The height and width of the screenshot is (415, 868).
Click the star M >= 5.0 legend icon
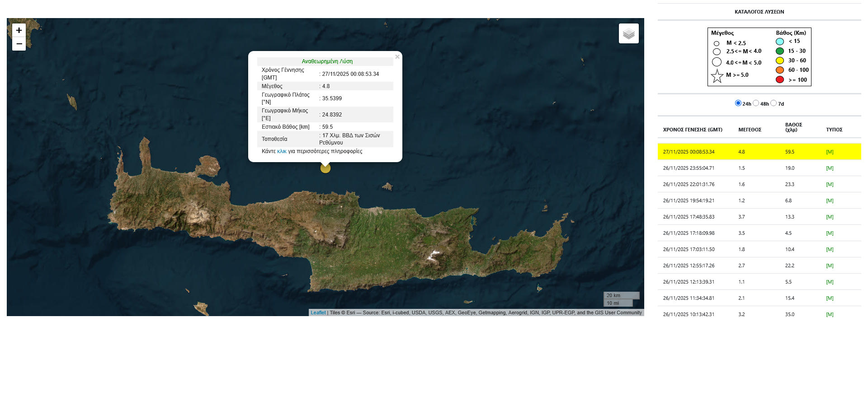(717, 76)
